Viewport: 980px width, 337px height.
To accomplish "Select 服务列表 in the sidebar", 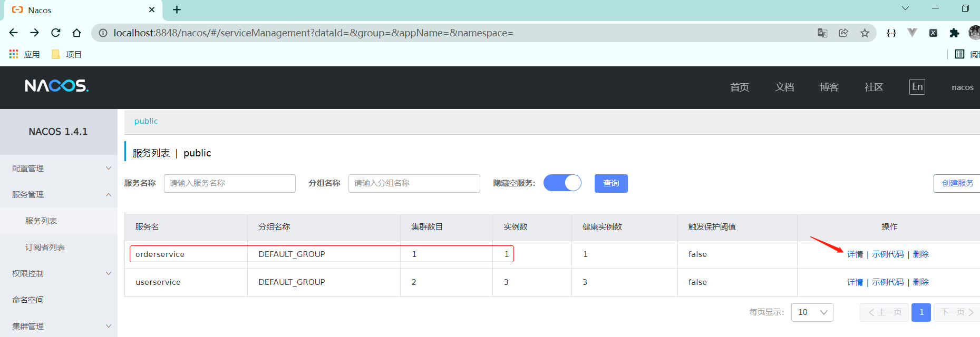I will point(59,221).
